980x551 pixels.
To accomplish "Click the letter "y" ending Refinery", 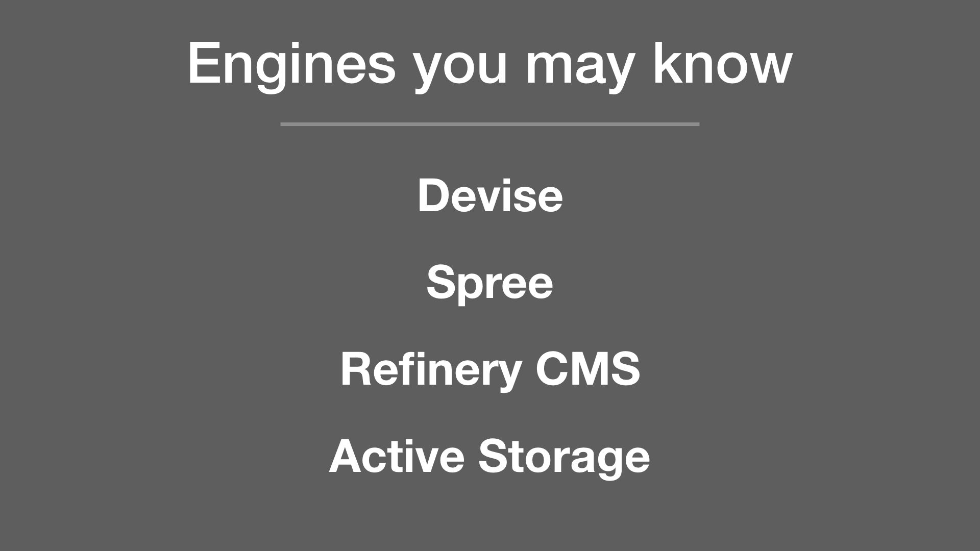I will point(508,378).
